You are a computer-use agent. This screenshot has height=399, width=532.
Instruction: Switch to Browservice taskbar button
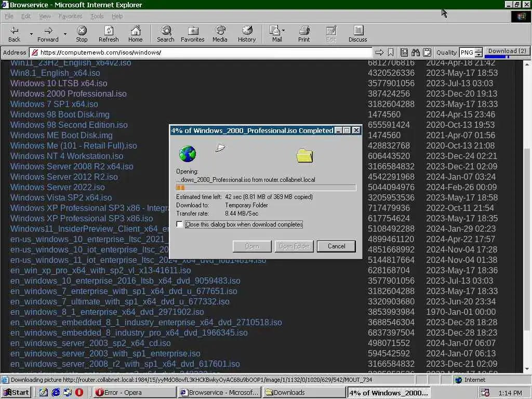coord(220,393)
